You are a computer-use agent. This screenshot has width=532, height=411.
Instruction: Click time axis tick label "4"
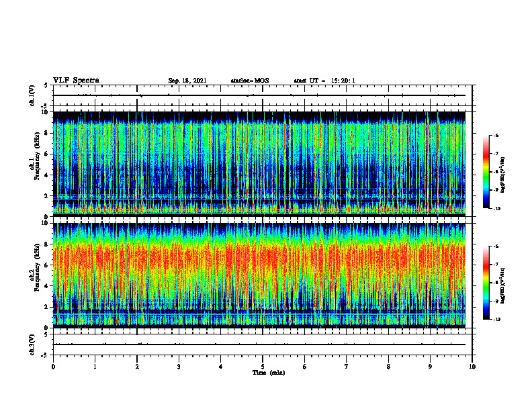pos(221,367)
